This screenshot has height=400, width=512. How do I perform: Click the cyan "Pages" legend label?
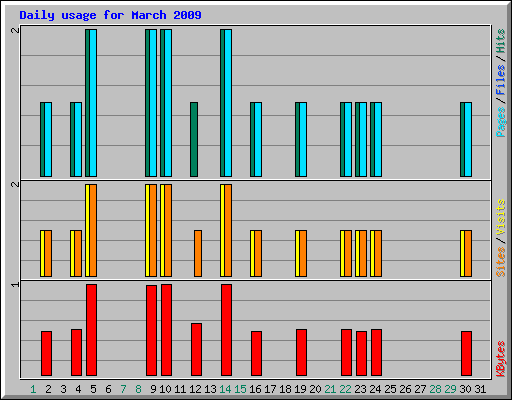pyautogui.click(x=500, y=122)
